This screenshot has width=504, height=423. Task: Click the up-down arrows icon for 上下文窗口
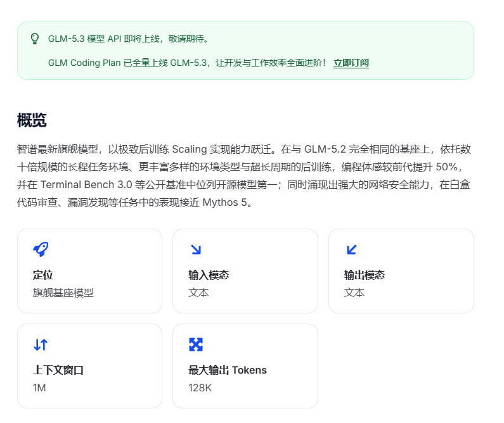click(x=41, y=344)
